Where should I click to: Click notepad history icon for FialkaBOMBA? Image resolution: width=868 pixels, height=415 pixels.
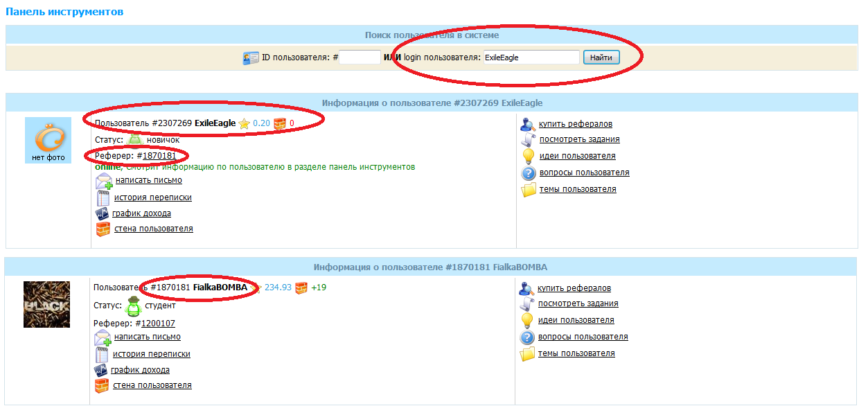102,355
